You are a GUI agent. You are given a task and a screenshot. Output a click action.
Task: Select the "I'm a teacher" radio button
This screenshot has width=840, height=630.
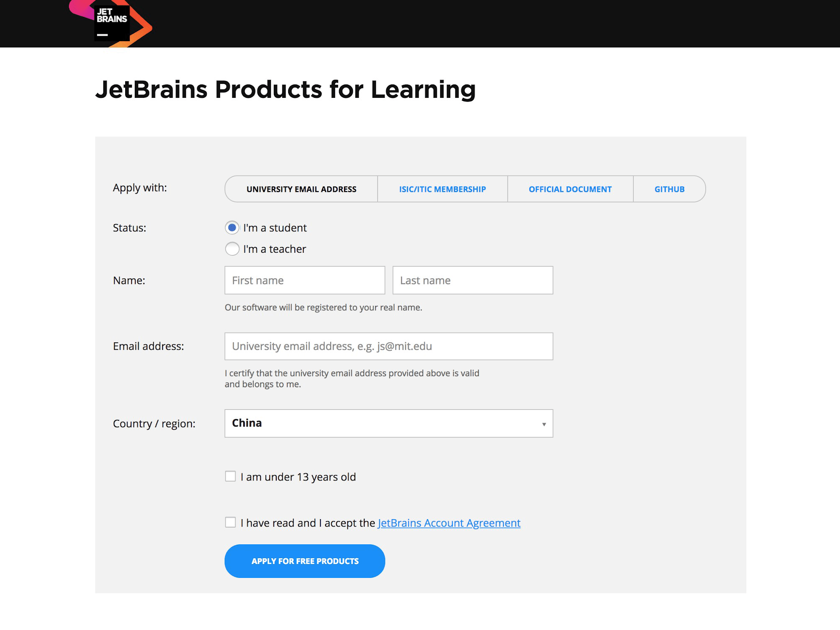point(232,249)
